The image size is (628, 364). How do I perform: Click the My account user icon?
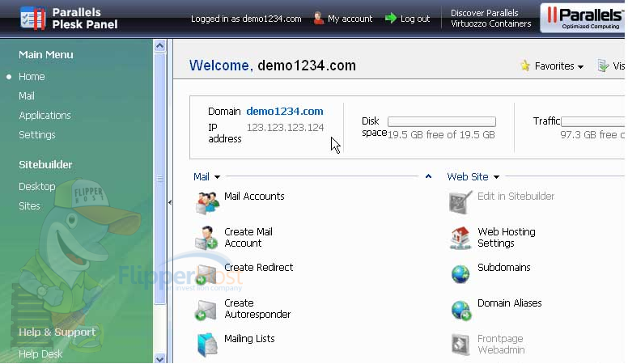pyautogui.click(x=318, y=18)
